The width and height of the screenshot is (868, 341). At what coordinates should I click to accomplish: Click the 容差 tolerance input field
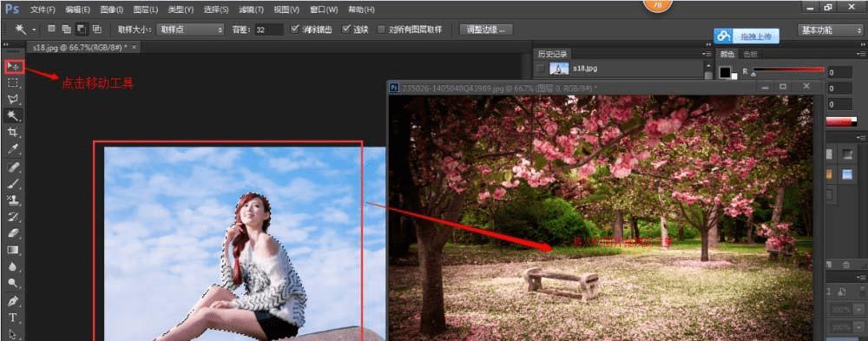coord(269,30)
